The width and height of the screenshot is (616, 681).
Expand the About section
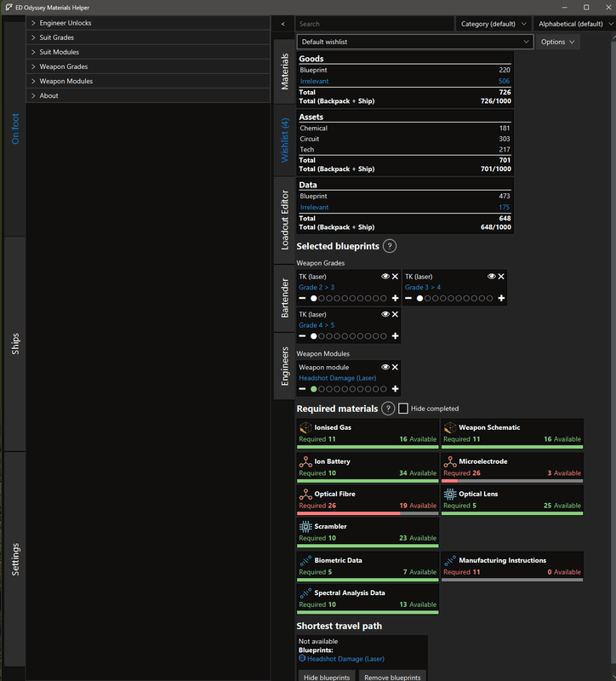click(148, 96)
